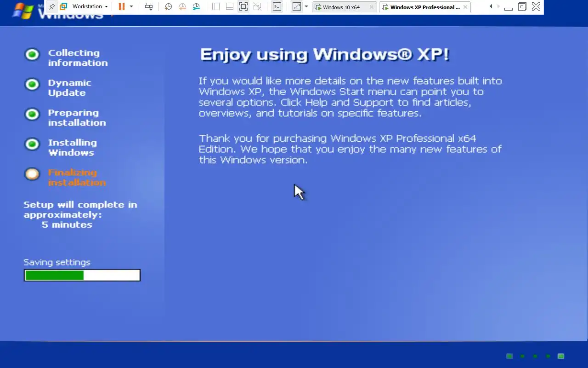
Task: Send Ctrl+Alt+Del to the VM
Action: pyautogui.click(x=149, y=6)
